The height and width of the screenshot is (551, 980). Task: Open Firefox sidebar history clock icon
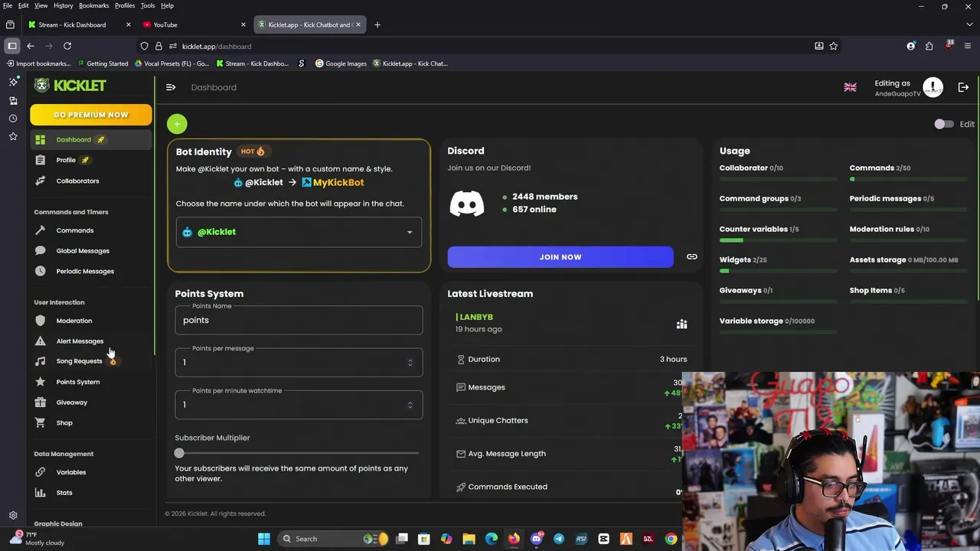(x=13, y=119)
